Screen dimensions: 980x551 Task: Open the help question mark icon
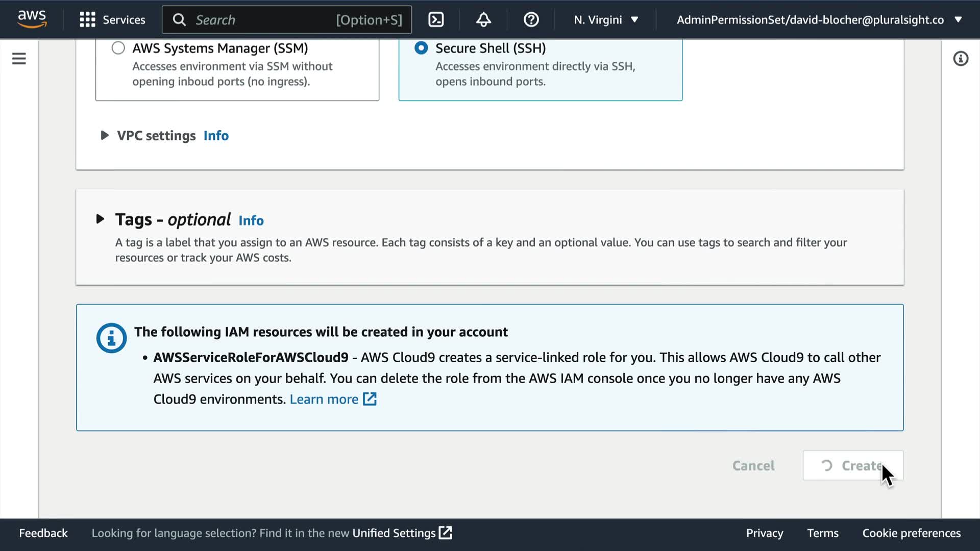pyautogui.click(x=531, y=20)
